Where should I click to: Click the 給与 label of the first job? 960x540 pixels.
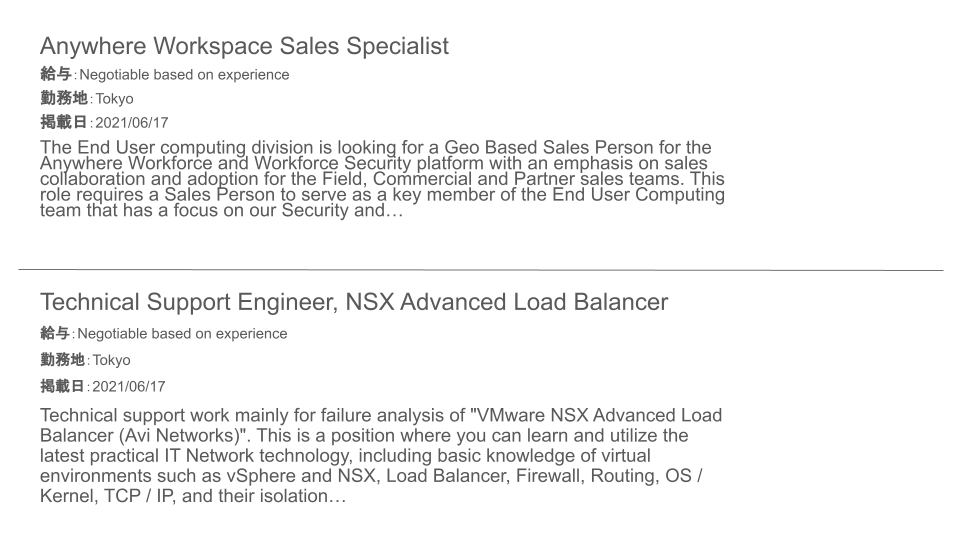(x=56, y=75)
